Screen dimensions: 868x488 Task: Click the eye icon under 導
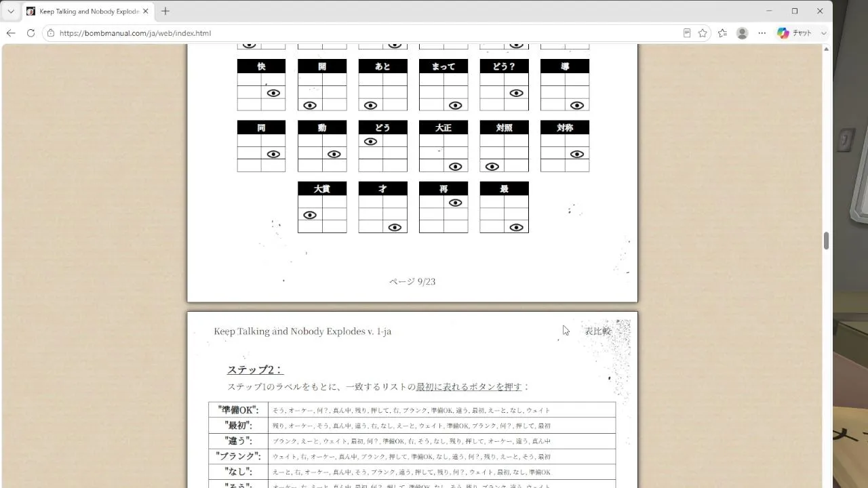577,105
